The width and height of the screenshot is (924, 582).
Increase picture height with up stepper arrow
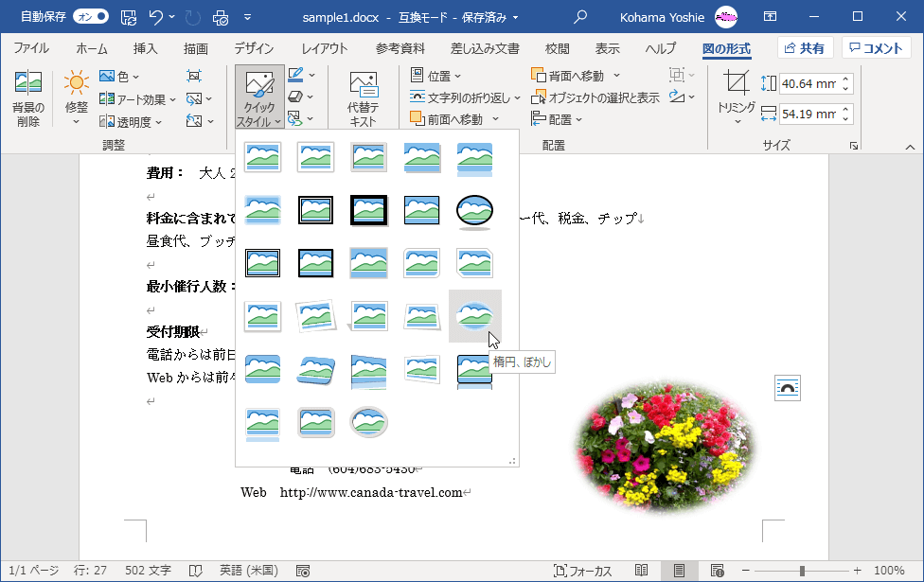846,79
